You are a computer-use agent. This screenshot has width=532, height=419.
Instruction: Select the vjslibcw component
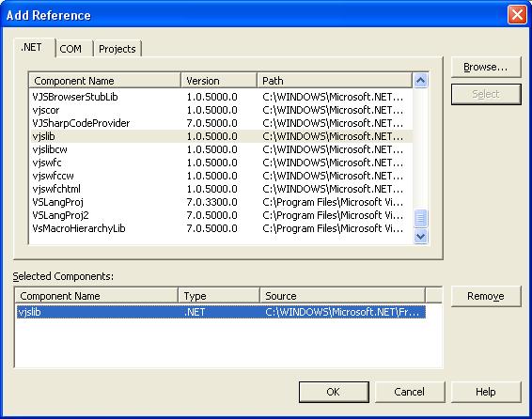(221, 149)
